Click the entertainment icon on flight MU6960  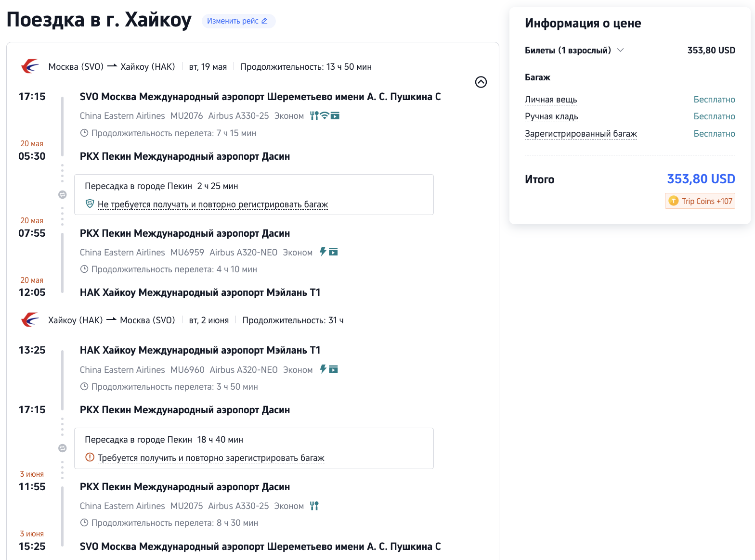click(x=333, y=369)
